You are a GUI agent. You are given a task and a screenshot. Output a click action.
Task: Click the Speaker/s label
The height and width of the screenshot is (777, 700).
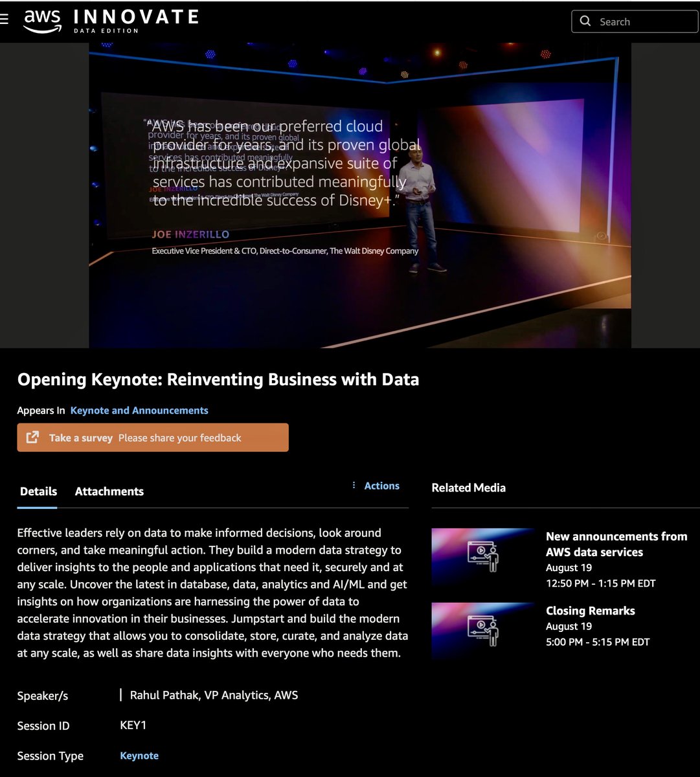coord(43,696)
